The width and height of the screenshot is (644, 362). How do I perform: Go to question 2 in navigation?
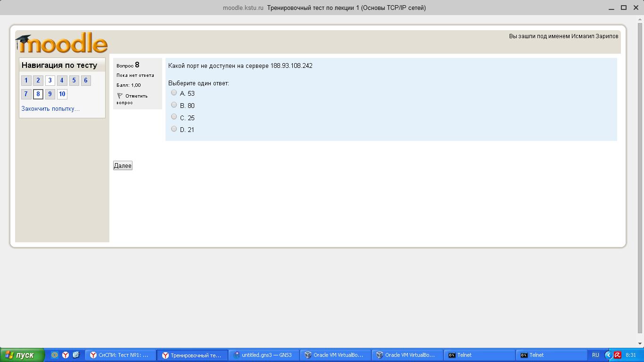click(38, 81)
